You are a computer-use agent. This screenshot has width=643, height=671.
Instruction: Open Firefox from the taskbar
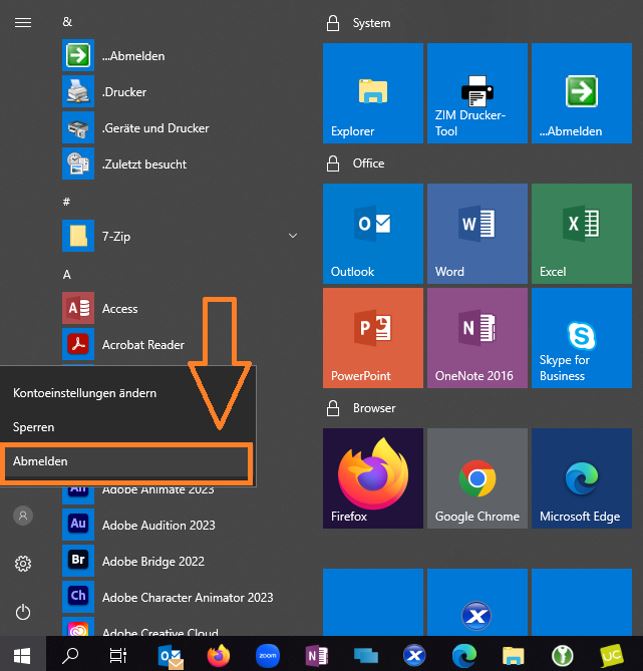[219, 655]
